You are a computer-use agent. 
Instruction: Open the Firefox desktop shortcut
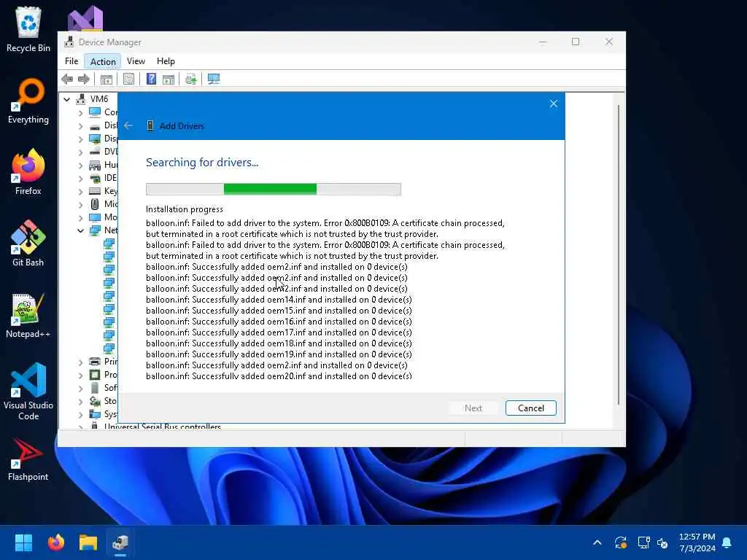click(x=28, y=172)
